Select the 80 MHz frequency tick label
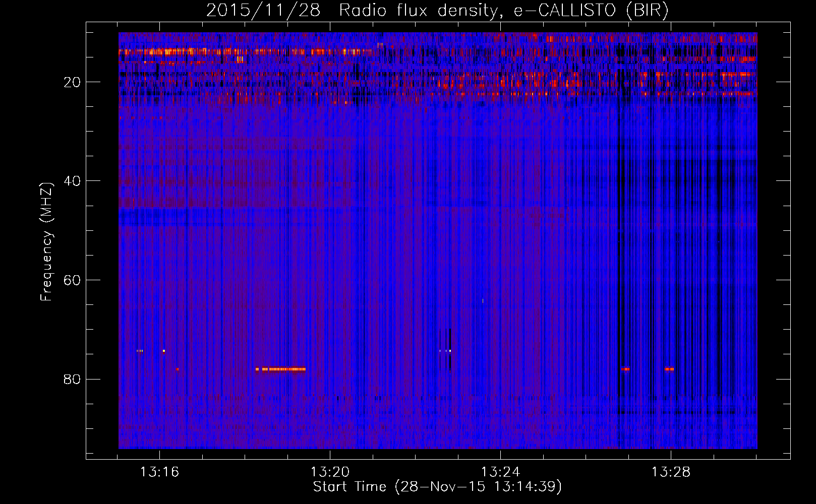816x504 pixels. tap(73, 379)
